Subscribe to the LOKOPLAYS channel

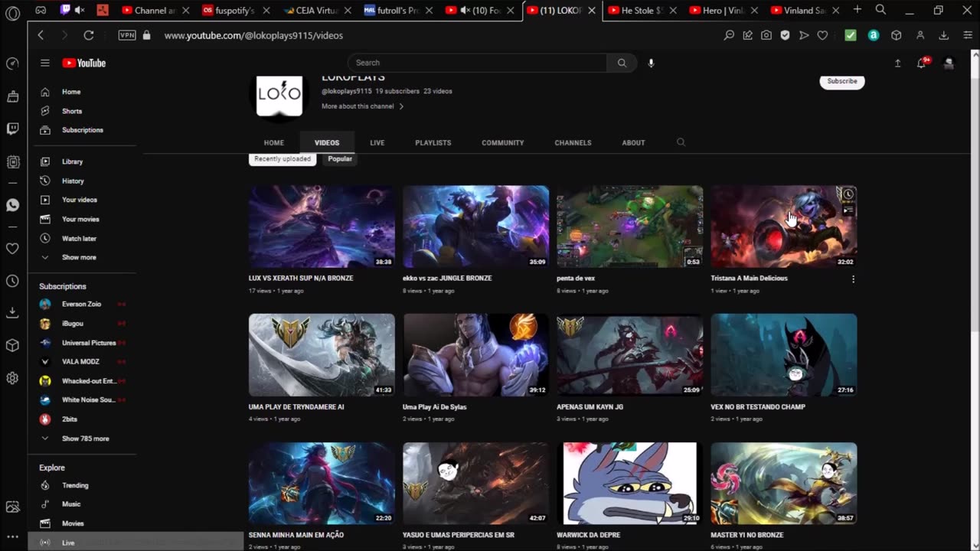842,81
